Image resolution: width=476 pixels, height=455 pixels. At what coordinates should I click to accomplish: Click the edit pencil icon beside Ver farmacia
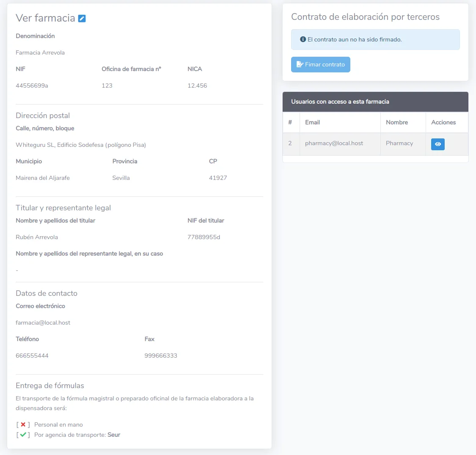tap(82, 19)
